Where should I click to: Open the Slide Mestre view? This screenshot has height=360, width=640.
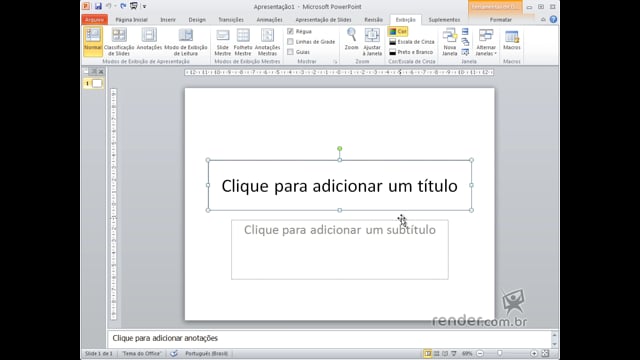(x=222, y=41)
